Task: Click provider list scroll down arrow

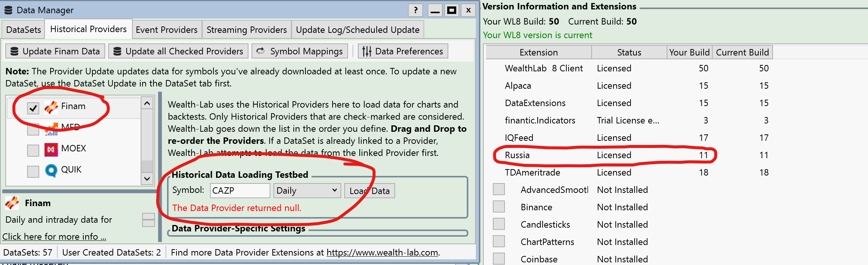Action: click(147, 179)
